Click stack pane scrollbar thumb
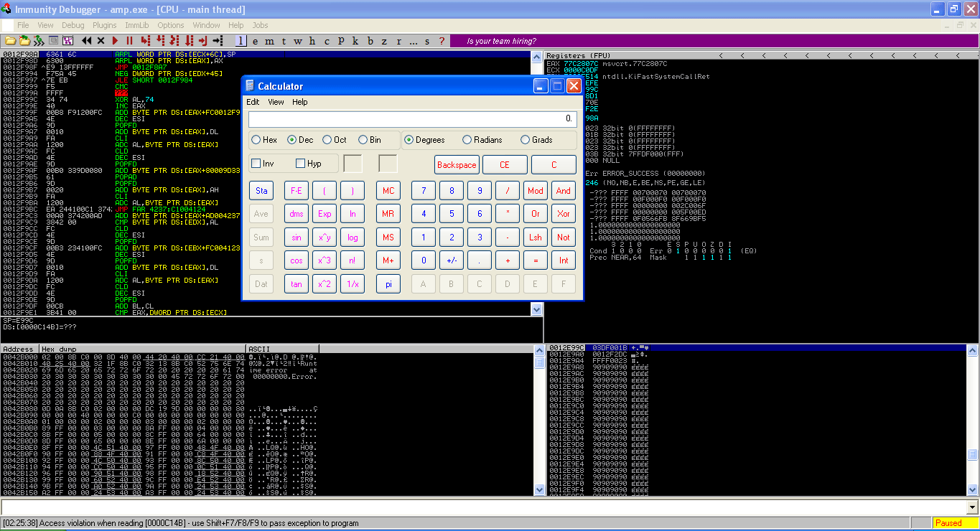This screenshot has height=531, width=980. [x=972, y=455]
